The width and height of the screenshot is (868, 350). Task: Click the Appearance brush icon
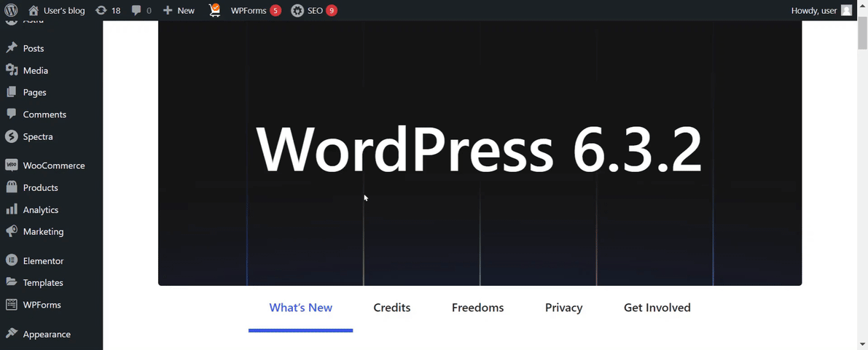point(11,334)
